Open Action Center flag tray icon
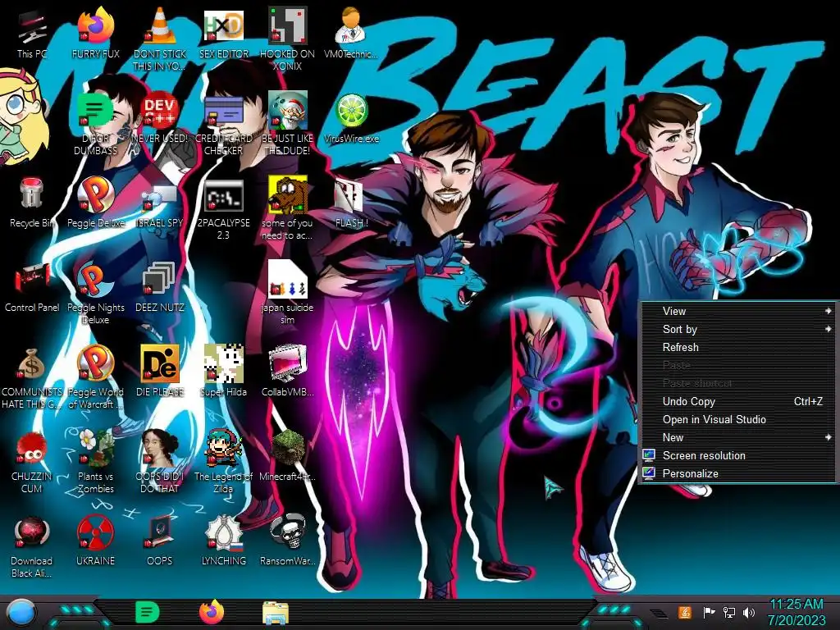Screen dimensions: 840x630 (x=709, y=612)
